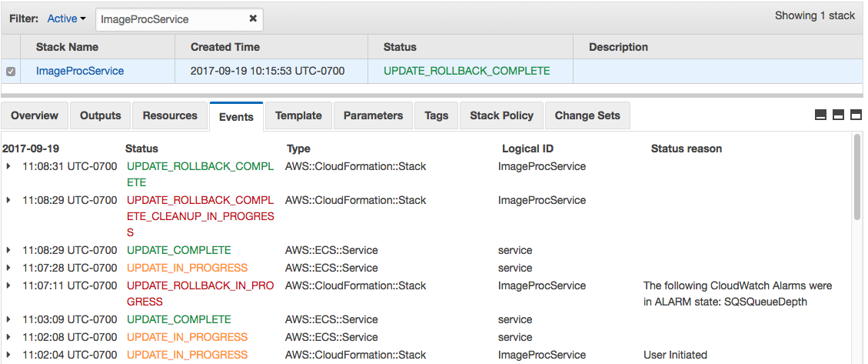This screenshot has width=868, height=364.
Task: Click the Showing 1 stack label
Action: (815, 15)
